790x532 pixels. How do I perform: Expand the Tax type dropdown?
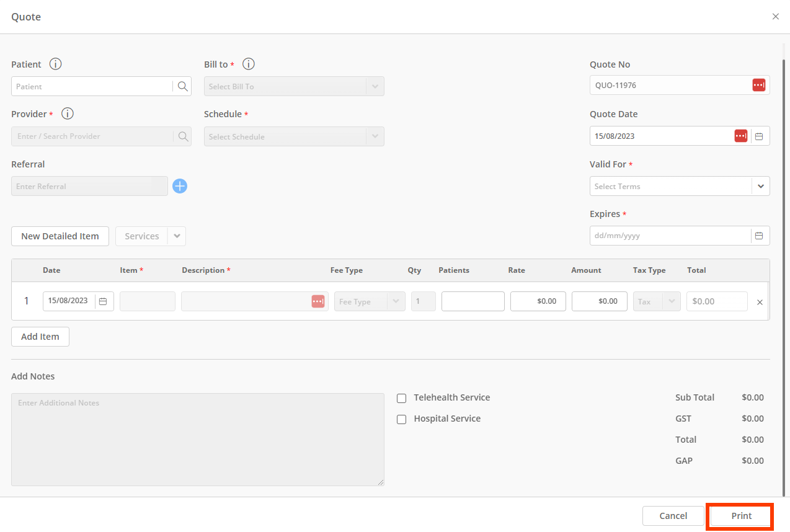(672, 301)
